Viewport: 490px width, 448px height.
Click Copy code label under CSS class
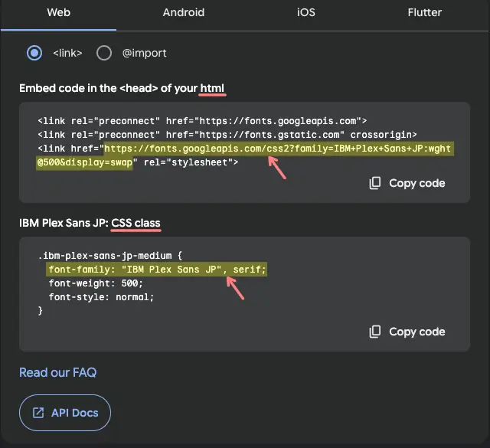coord(416,332)
